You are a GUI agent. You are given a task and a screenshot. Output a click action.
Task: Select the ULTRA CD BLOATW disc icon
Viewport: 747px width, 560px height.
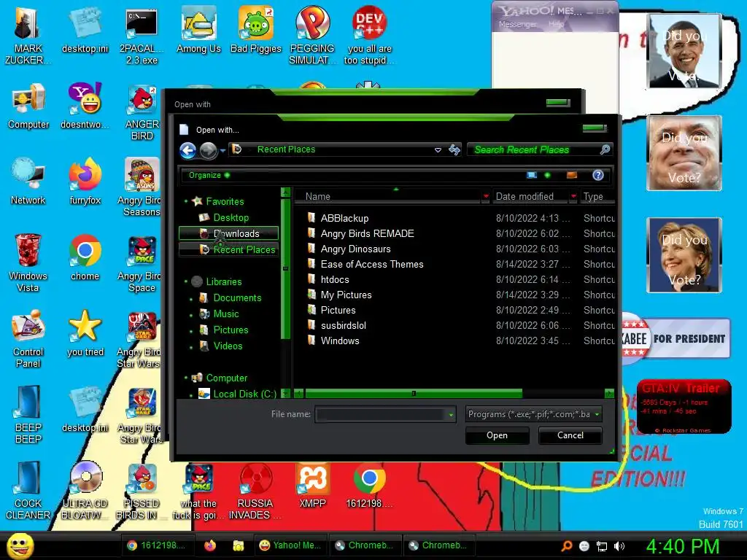85,491
